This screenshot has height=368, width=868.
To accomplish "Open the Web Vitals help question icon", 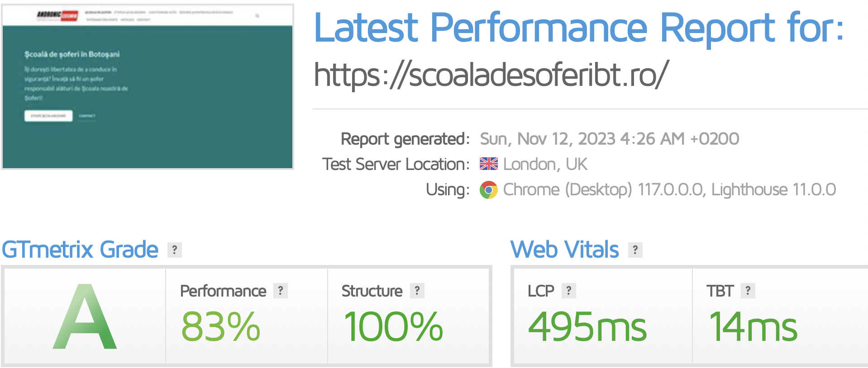I will (635, 250).
